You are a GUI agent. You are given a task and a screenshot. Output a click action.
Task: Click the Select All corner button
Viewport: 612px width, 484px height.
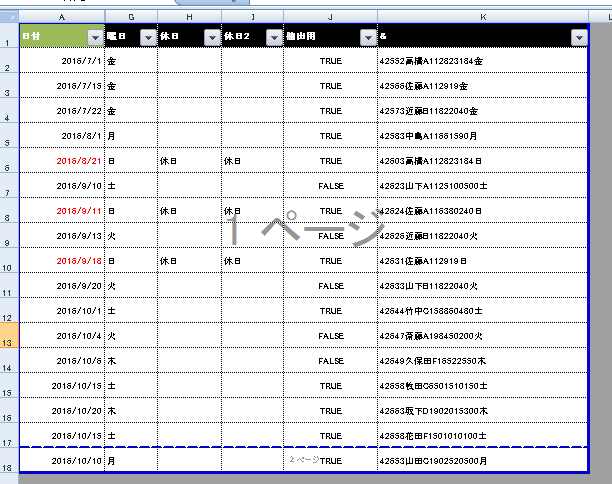[x=9, y=17]
